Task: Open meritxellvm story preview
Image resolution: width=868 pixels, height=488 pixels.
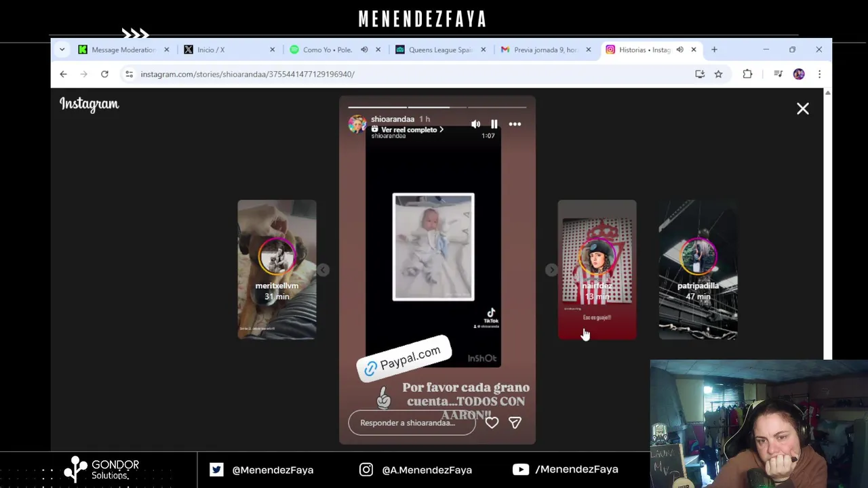Action: point(277,269)
